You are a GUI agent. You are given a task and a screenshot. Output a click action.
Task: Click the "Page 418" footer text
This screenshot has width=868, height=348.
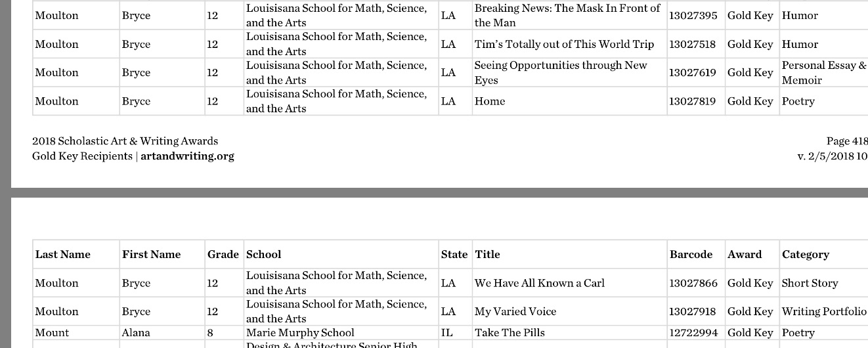(x=846, y=141)
